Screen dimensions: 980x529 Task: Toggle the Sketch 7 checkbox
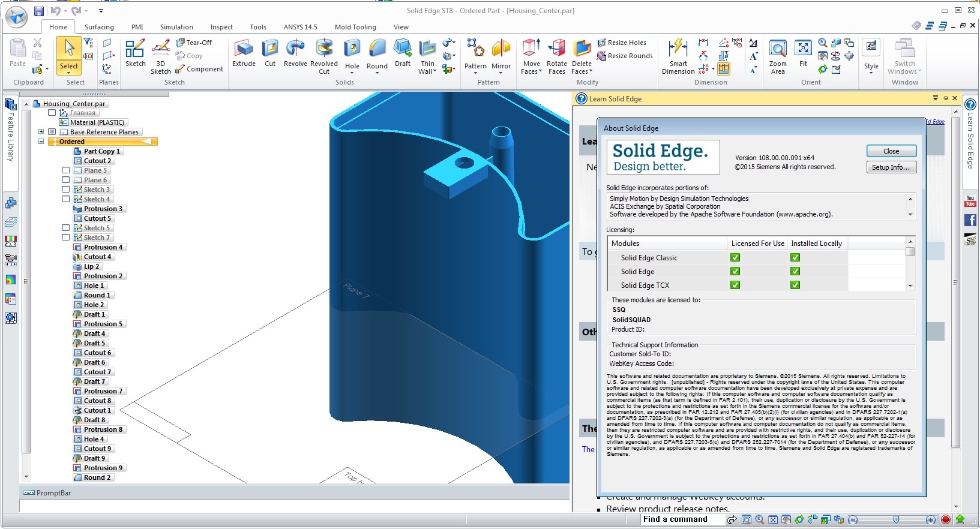66,238
